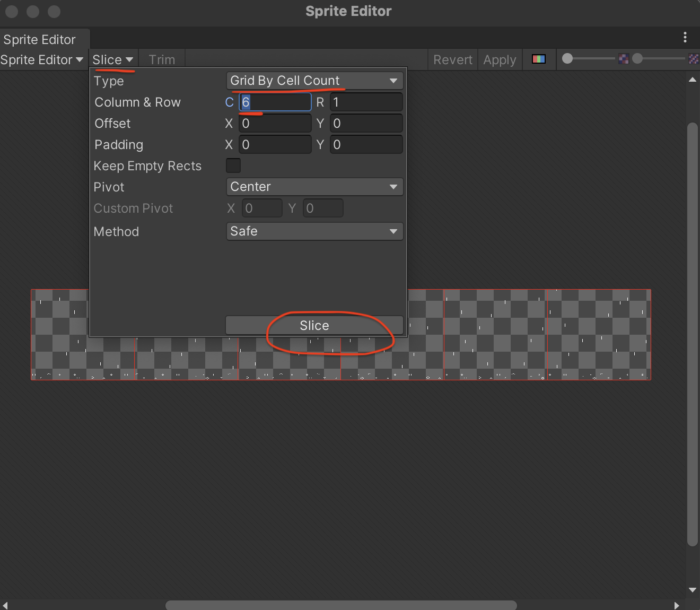This screenshot has width=700, height=610.
Task: Open the Type dropdown Grid By Cell Count
Action: click(314, 81)
